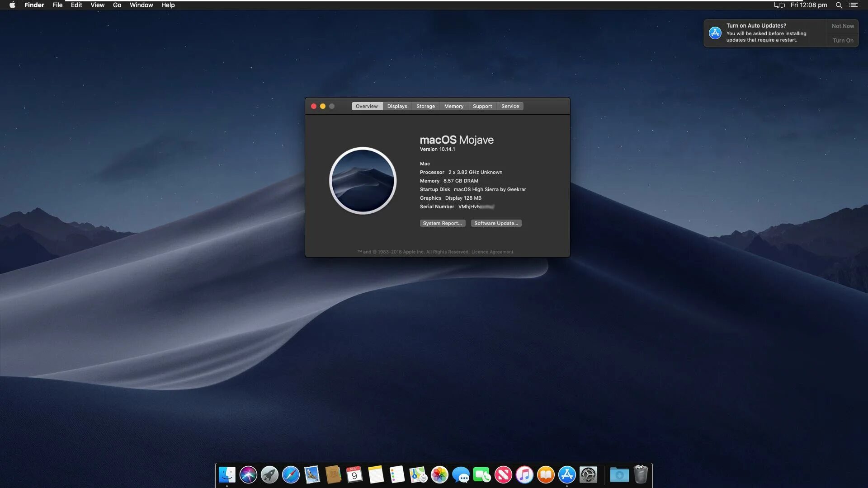Image resolution: width=868 pixels, height=488 pixels.
Task: Launch the App Store Dock icon
Action: (x=567, y=475)
